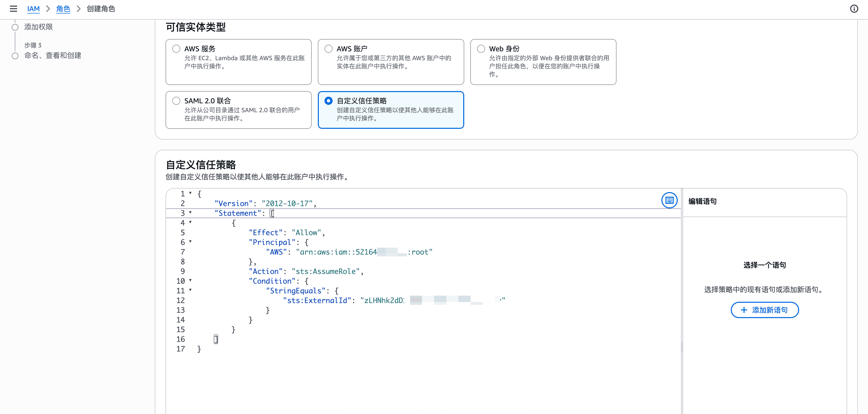The image size is (868, 414).
Task: Click the 添加权限 step circle marker
Action: 15,27
